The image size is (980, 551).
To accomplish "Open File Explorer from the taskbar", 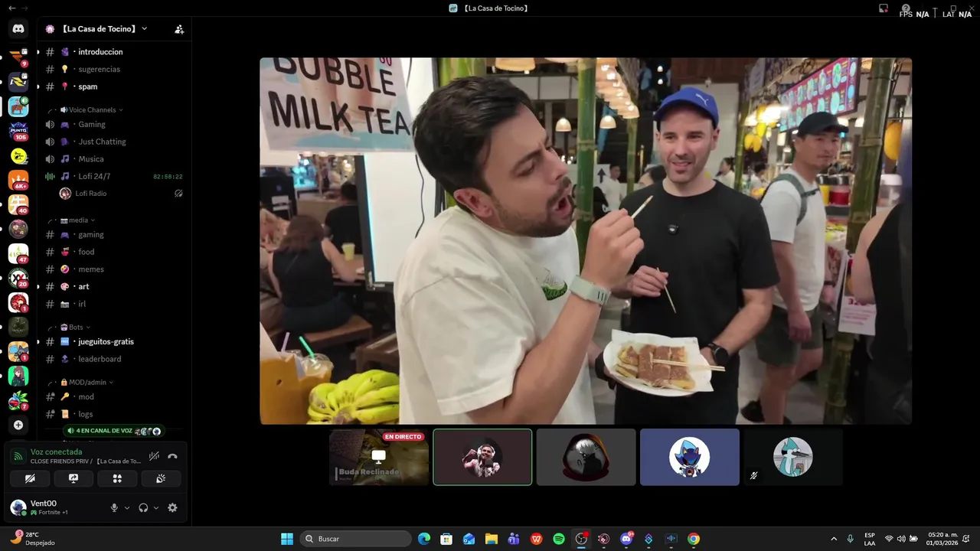I will coord(492,539).
